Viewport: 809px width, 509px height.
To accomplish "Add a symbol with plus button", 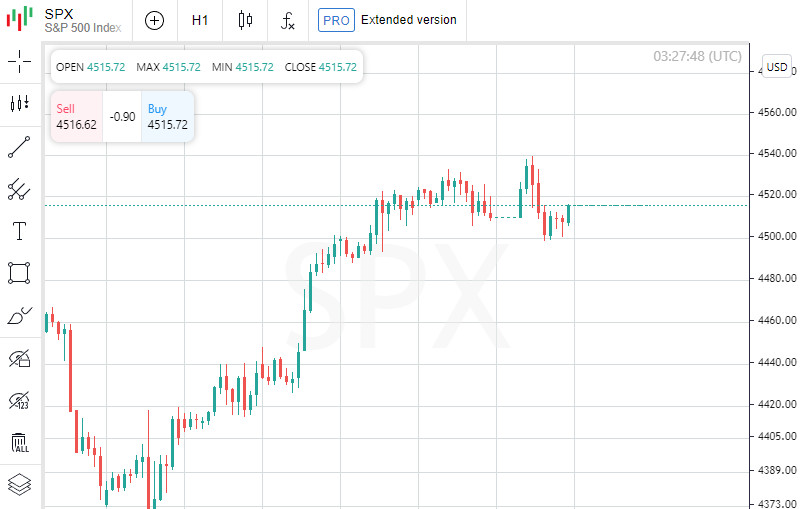I will pyautogui.click(x=154, y=20).
